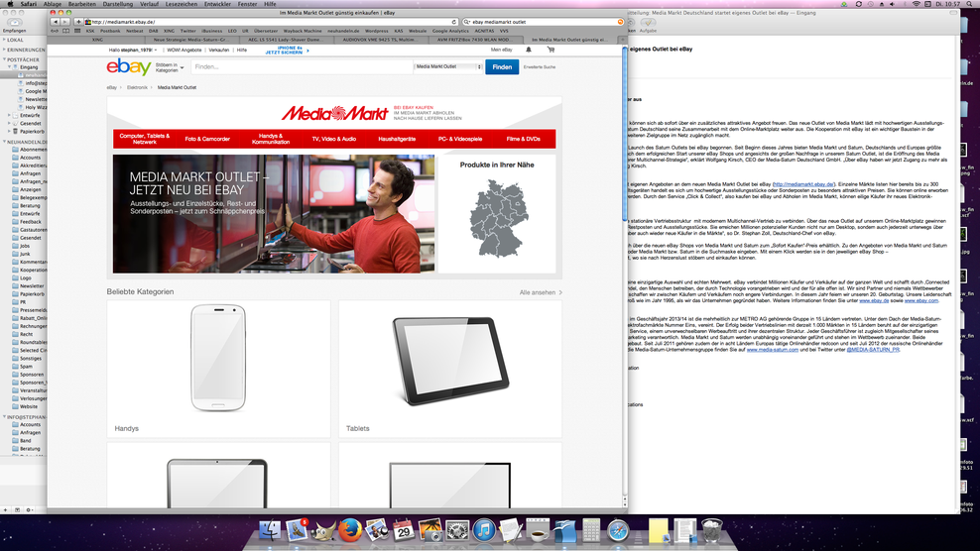This screenshot has width=980, height=551.
Task: Switch to the AVM FRITZ!Box 7430 tab
Action: (474, 40)
